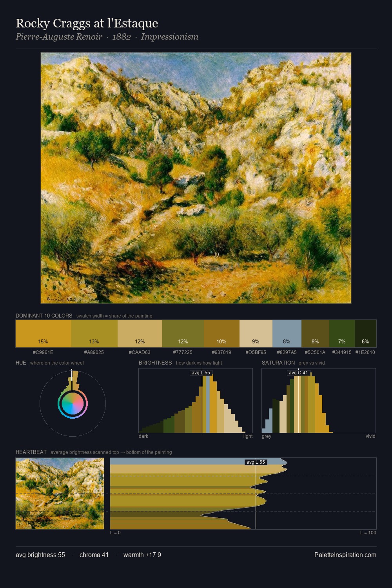Screen dimensions: 392x588
Task: Select the #344915 dark green swatch
Action: (342, 333)
